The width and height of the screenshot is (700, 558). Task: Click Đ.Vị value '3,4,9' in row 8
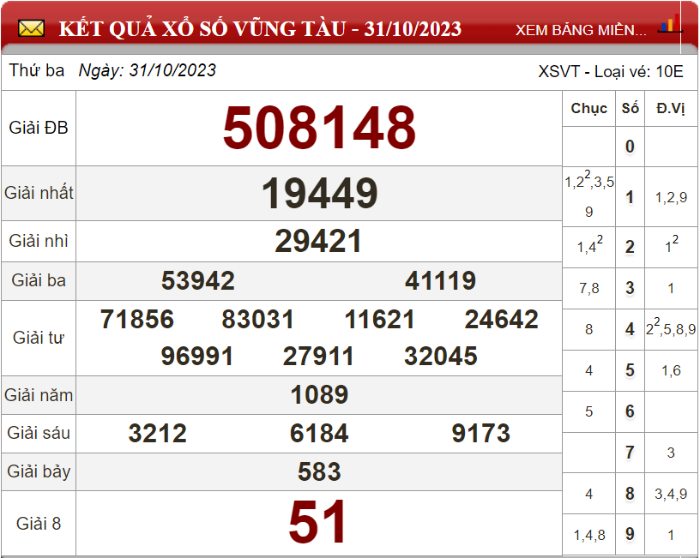click(x=671, y=494)
